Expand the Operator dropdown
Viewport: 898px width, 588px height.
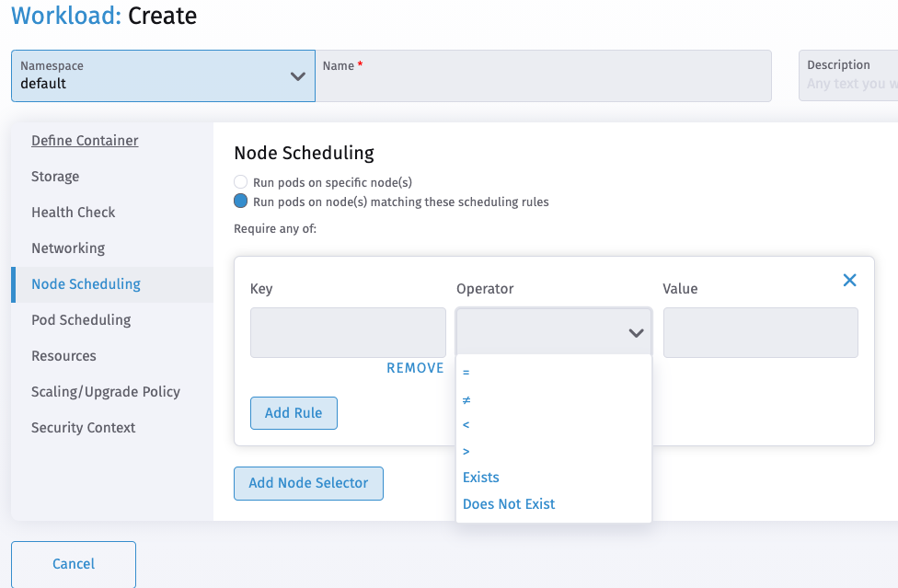[x=635, y=332]
